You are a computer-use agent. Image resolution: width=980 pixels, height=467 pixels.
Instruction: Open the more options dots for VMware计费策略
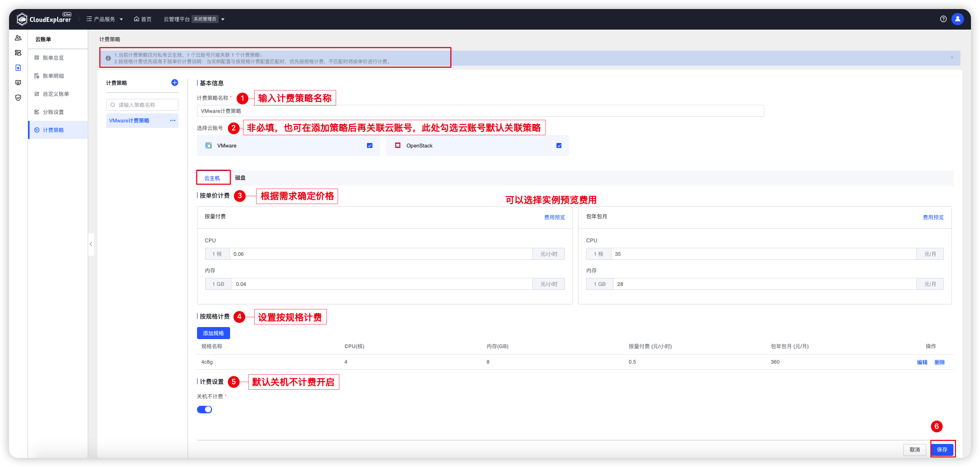(172, 120)
